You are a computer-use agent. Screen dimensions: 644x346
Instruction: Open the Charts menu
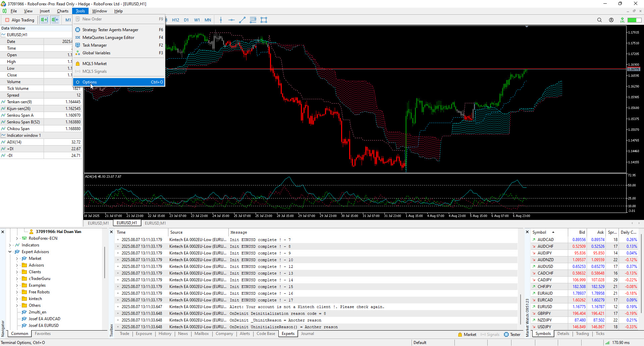62,11
